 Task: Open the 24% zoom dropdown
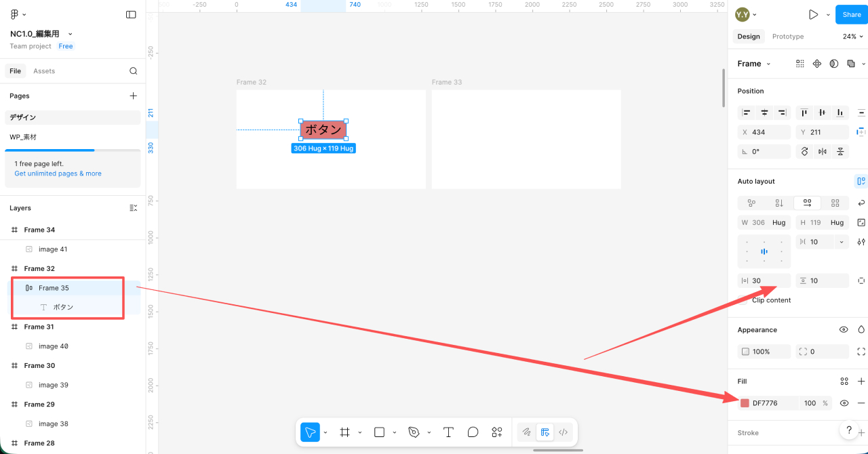852,37
